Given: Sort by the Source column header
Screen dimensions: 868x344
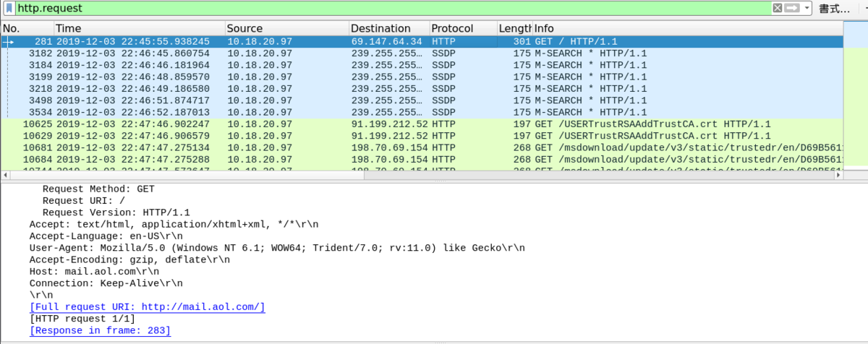Looking at the screenshot, I should tap(286, 28).
